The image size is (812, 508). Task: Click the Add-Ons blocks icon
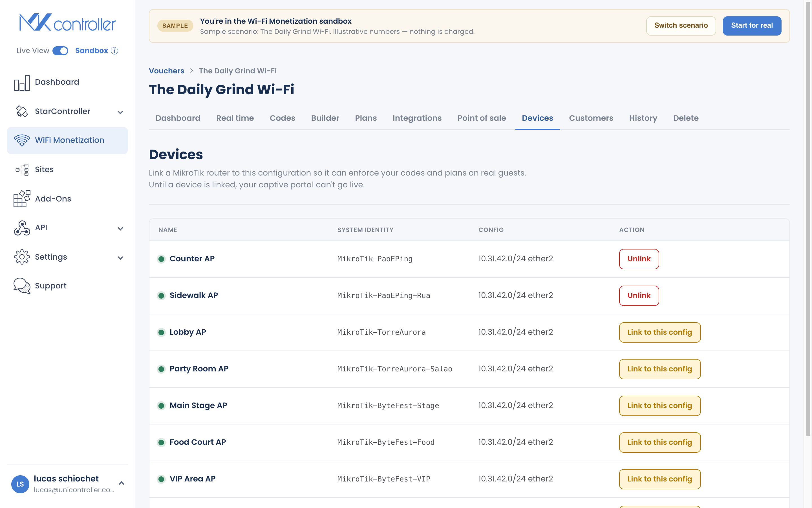tap(22, 199)
